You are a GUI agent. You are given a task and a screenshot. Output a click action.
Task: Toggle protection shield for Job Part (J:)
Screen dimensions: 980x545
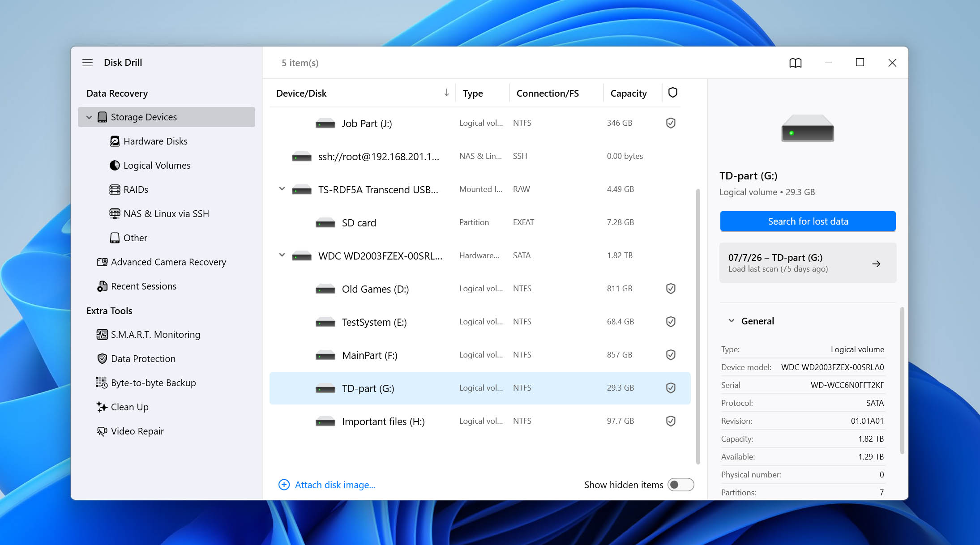pos(671,123)
